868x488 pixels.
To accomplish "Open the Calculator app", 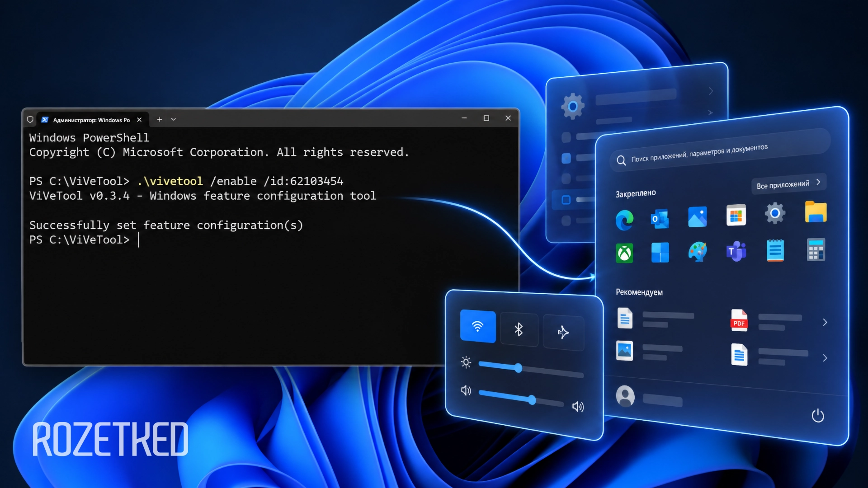I will 816,249.
